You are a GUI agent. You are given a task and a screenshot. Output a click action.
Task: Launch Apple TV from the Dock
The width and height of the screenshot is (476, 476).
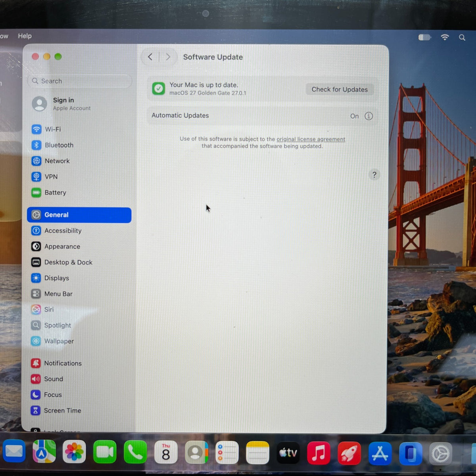(x=288, y=453)
